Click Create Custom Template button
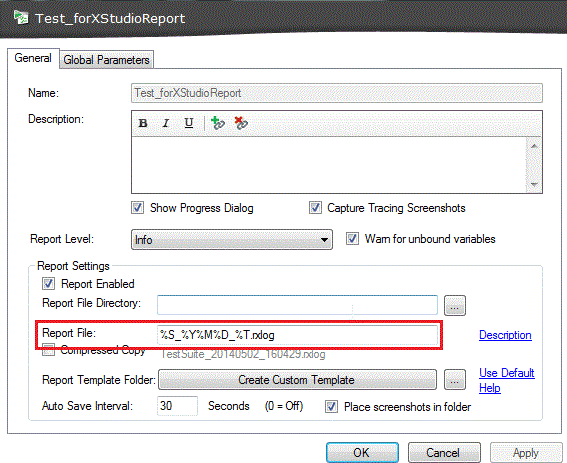 point(297,380)
